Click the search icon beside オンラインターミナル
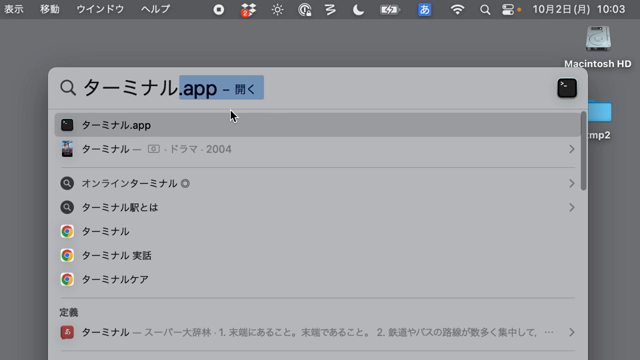The height and width of the screenshot is (360, 640). 67,183
